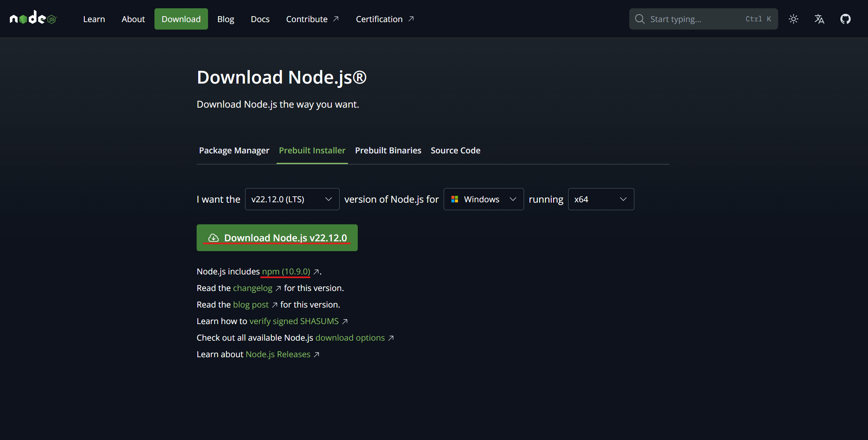This screenshot has height=440, width=868.
Task: Open the Source Code tab
Action: click(455, 151)
